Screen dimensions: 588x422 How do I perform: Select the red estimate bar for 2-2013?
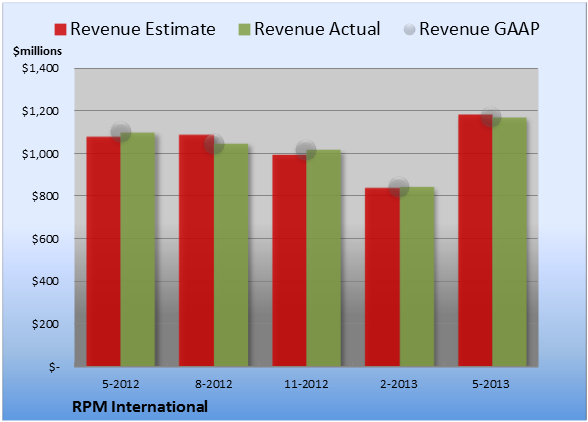[x=382, y=277]
